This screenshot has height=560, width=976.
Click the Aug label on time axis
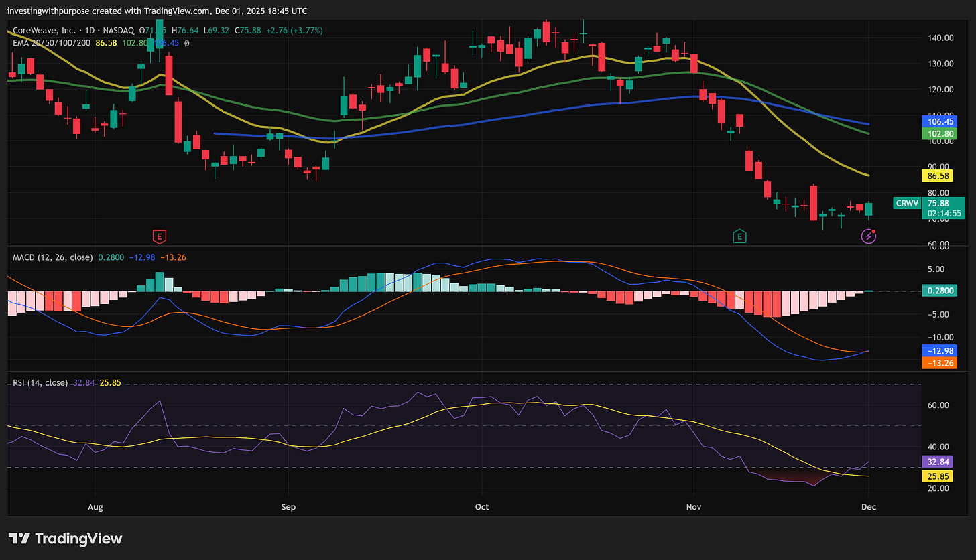tap(95, 507)
